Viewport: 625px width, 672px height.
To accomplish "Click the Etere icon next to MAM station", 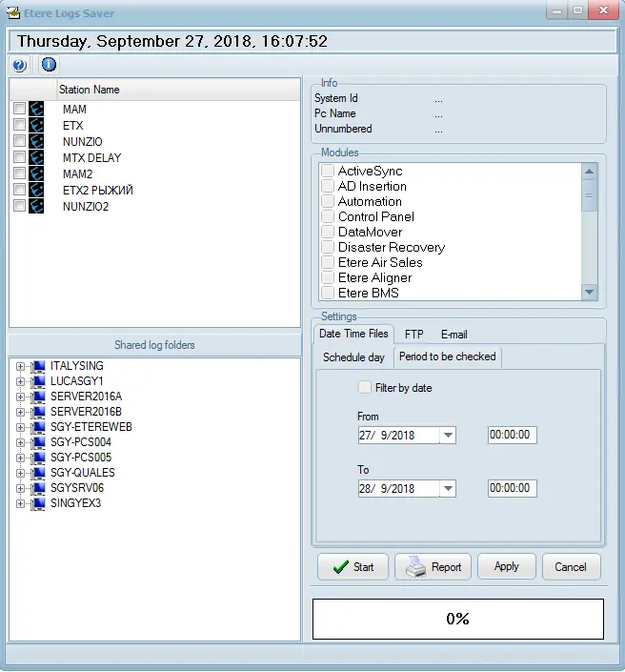I will tap(36, 110).
